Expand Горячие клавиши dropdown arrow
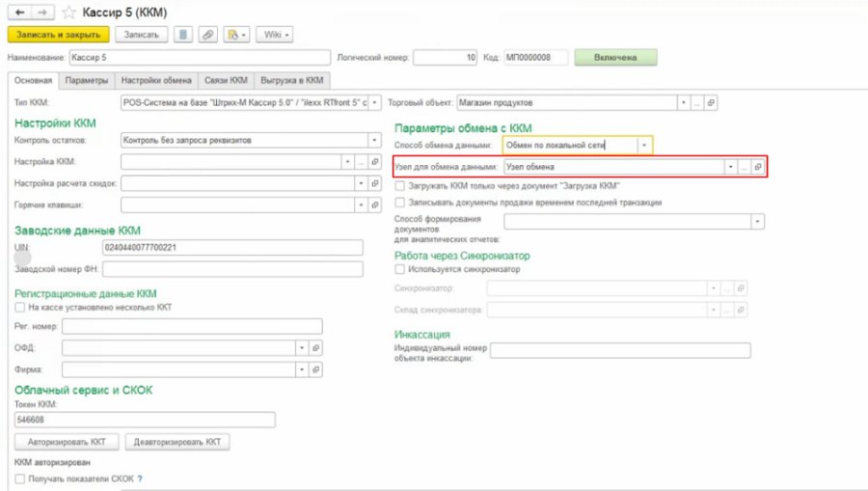Screen dimensions: 868x491 (361, 205)
